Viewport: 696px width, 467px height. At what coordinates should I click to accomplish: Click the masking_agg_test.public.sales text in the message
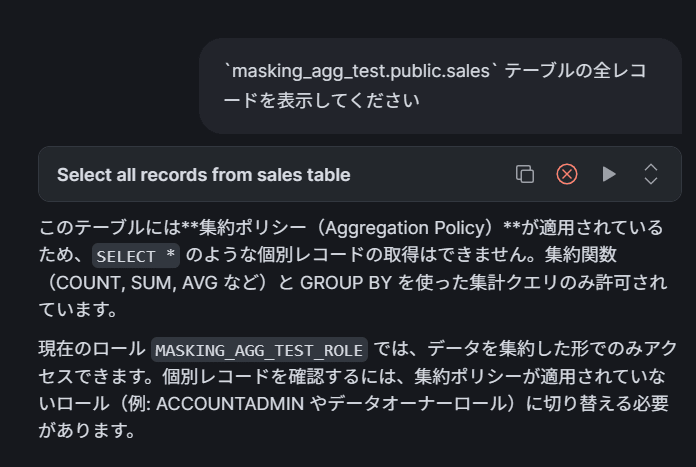[x=361, y=71]
